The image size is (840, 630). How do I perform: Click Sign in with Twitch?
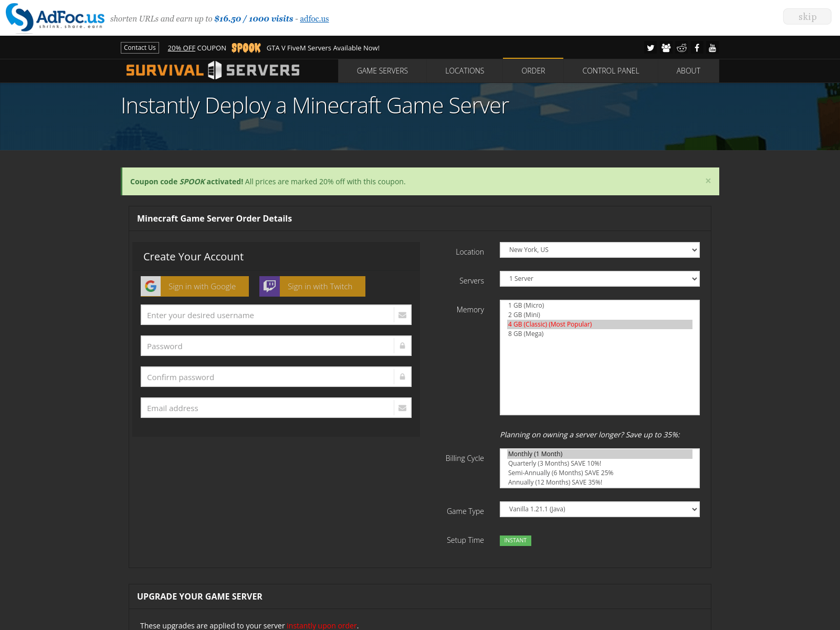312,286
